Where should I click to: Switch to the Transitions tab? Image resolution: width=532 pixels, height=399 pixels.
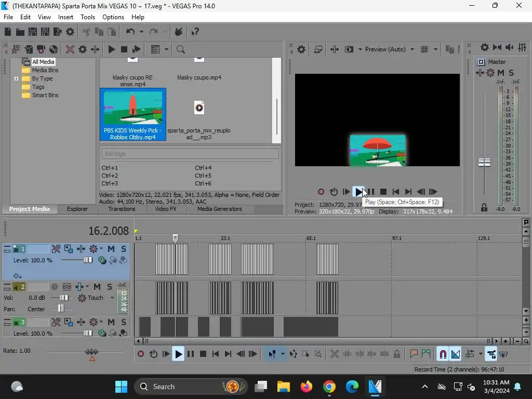click(122, 209)
